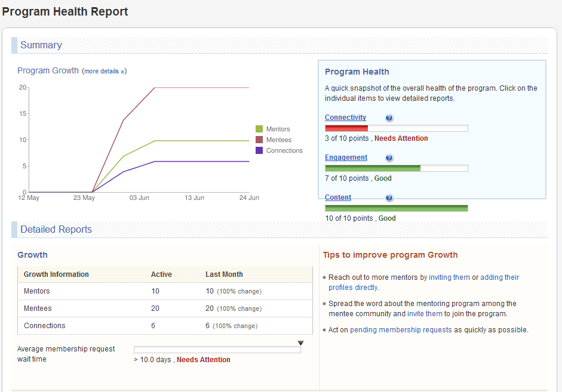Viewport: 562px width, 392px height.
Task: Open the 'pending membership requests' link
Action: click(x=401, y=330)
